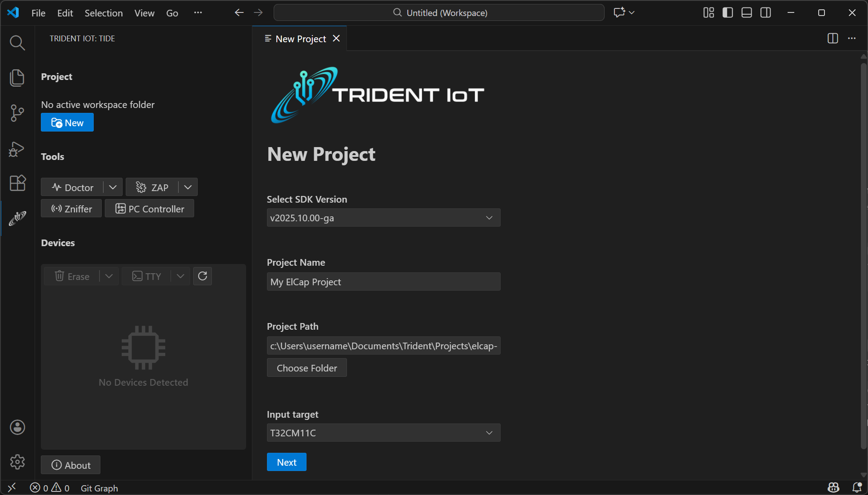Select the Trident IoT TIDE activity icon

click(17, 218)
